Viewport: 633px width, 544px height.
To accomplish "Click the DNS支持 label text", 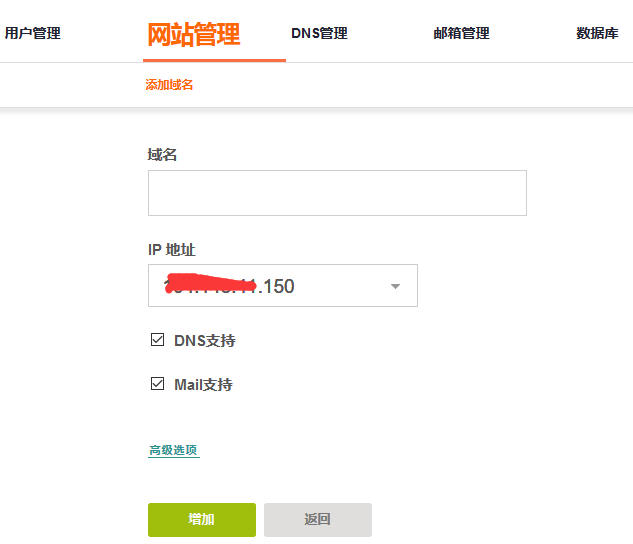I will point(205,341).
